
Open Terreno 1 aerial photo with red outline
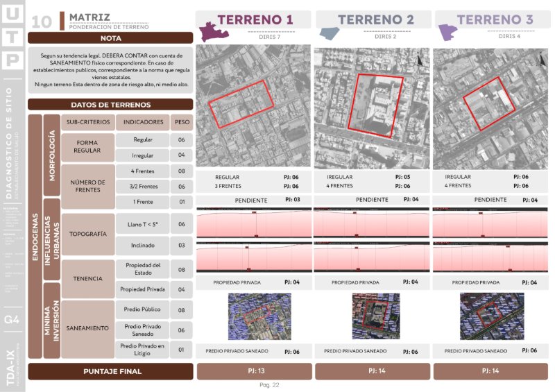(x=253, y=105)
